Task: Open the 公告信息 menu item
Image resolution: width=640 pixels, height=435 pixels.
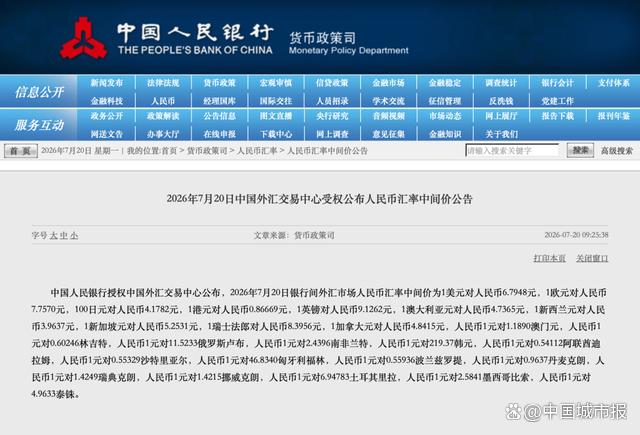Action: click(220, 116)
